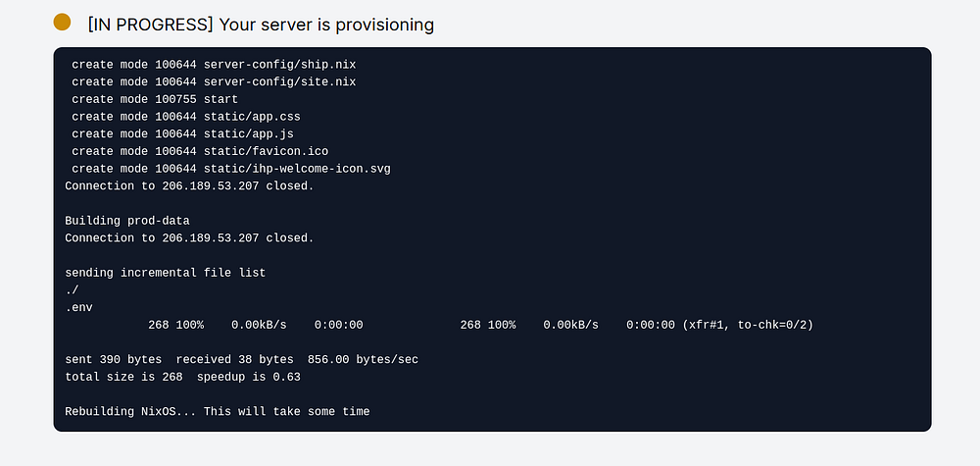Click log line mentioning static/app.css
The image size is (980, 466).
(x=186, y=117)
